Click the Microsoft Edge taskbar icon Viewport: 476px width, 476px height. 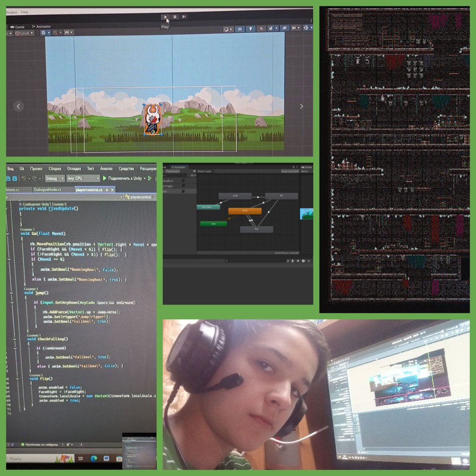pos(94,458)
